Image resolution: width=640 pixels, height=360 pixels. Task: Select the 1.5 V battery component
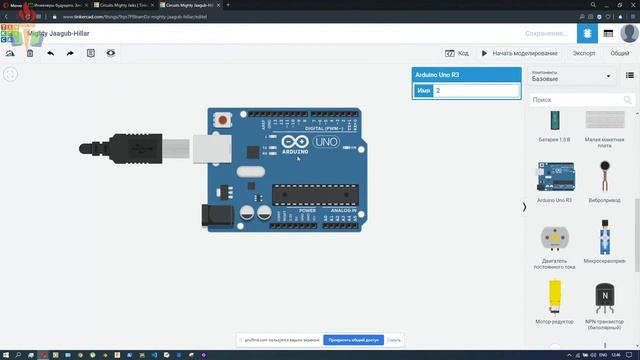coord(554,125)
